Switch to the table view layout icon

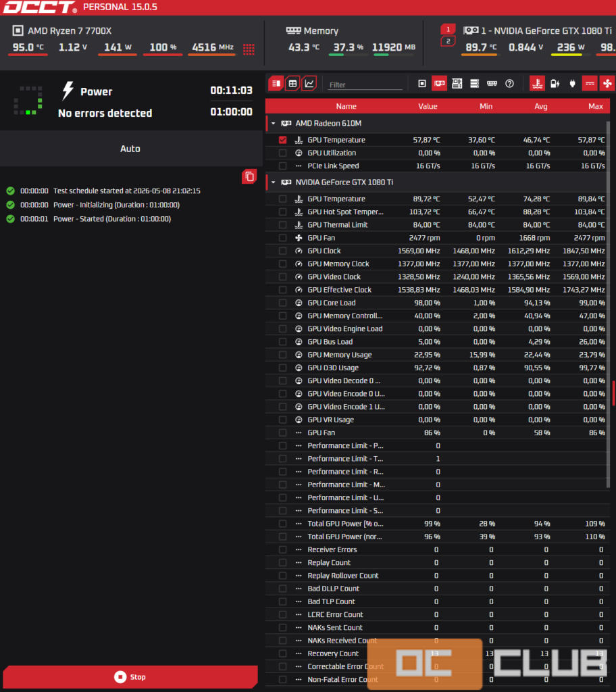(x=292, y=83)
